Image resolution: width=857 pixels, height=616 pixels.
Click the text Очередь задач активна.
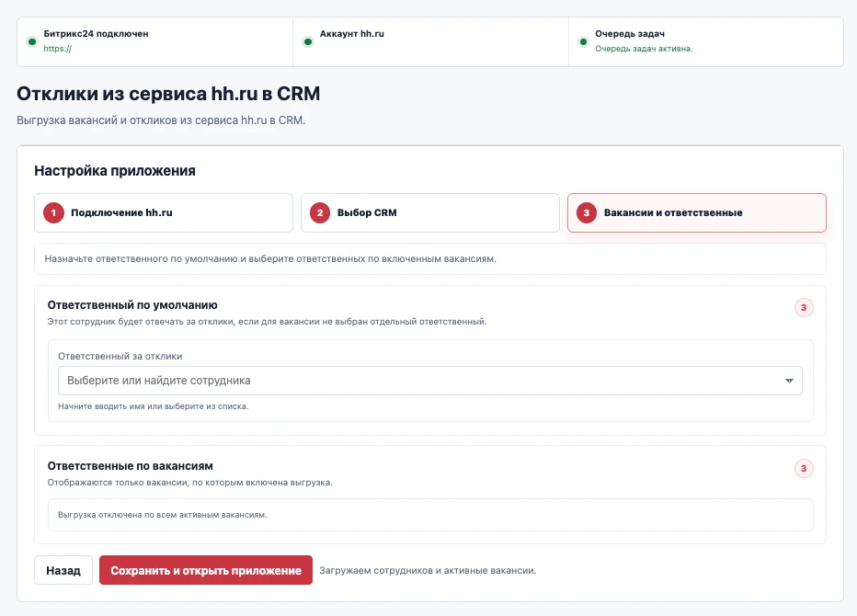[644, 49]
